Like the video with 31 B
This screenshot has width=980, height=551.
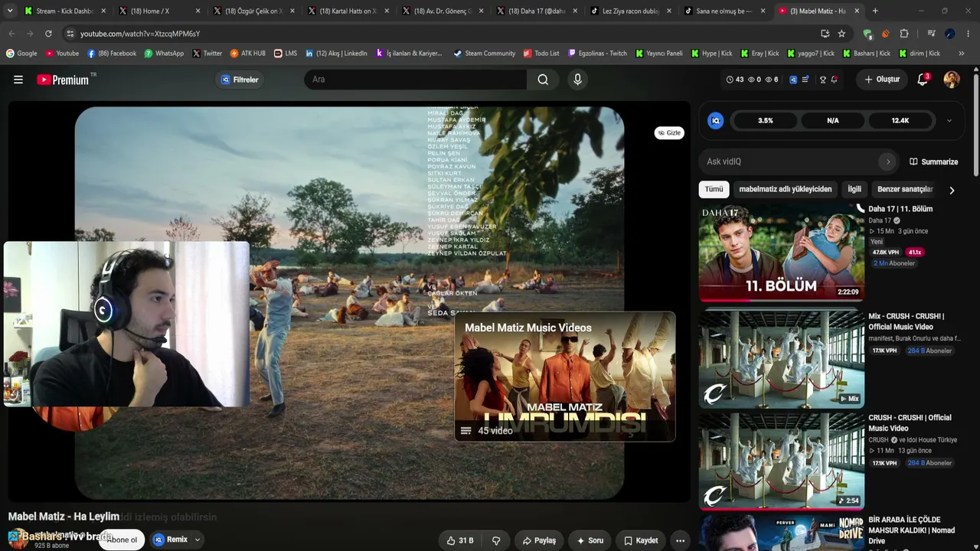click(x=460, y=540)
